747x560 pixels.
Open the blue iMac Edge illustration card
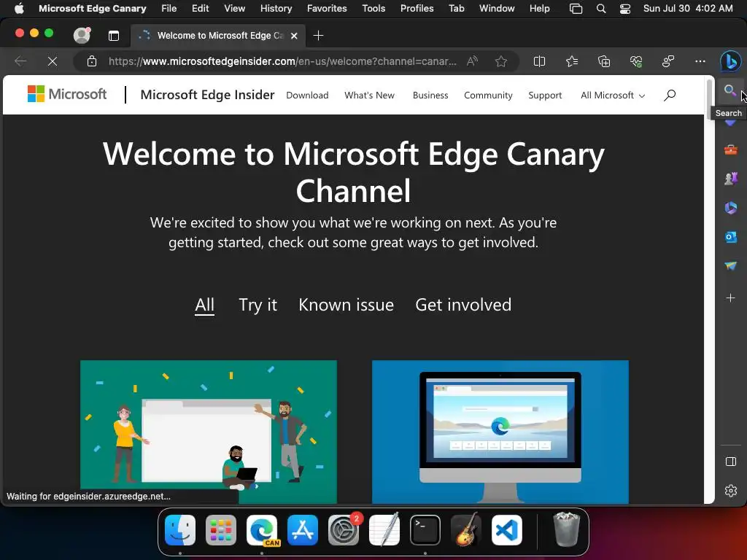click(x=500, y=432)
